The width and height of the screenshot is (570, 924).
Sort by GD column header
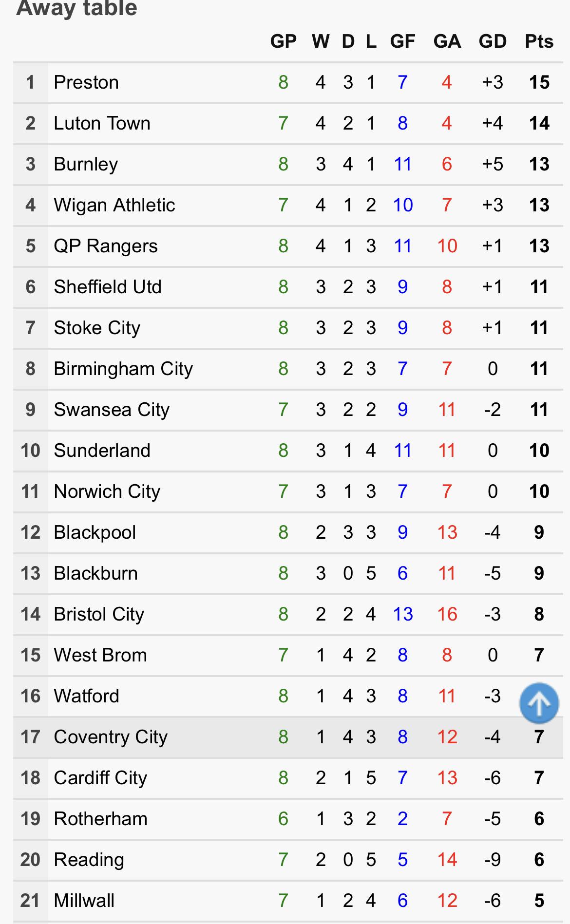coord(493,41)
